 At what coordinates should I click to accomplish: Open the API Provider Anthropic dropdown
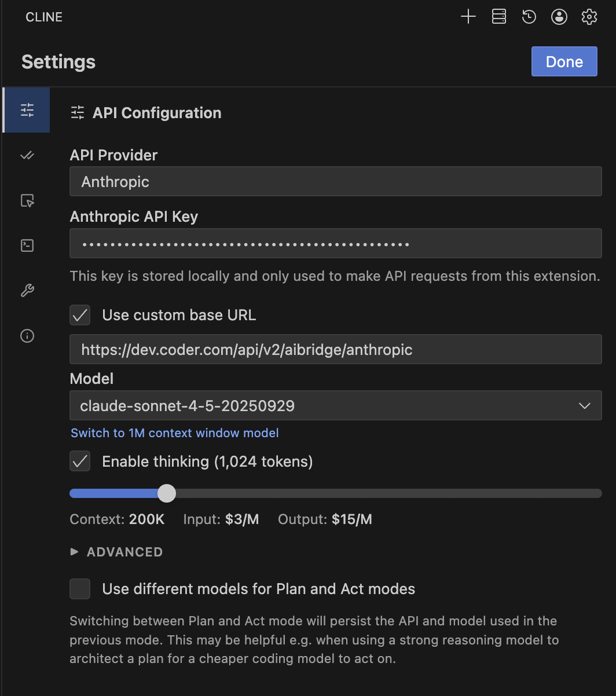pyautogui.click(x=336, y=182)
